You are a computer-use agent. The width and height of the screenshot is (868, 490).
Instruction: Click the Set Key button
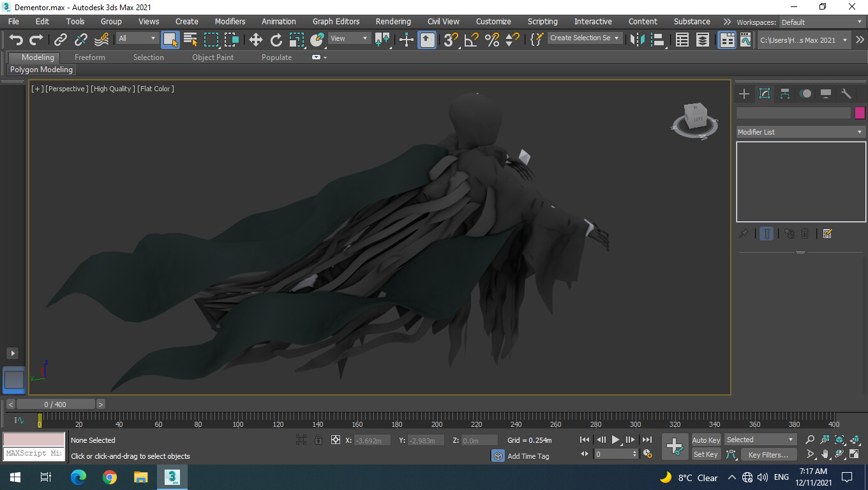click(x=705, y=454)
